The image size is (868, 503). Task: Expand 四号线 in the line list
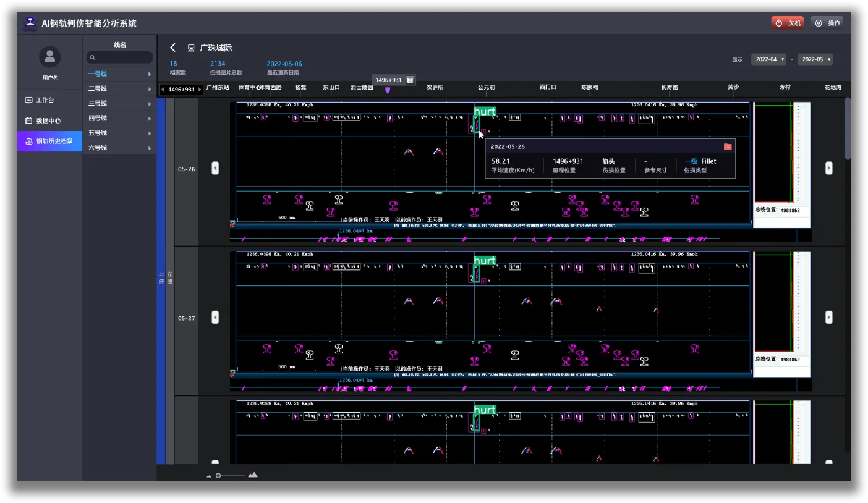tap(119, 118)
